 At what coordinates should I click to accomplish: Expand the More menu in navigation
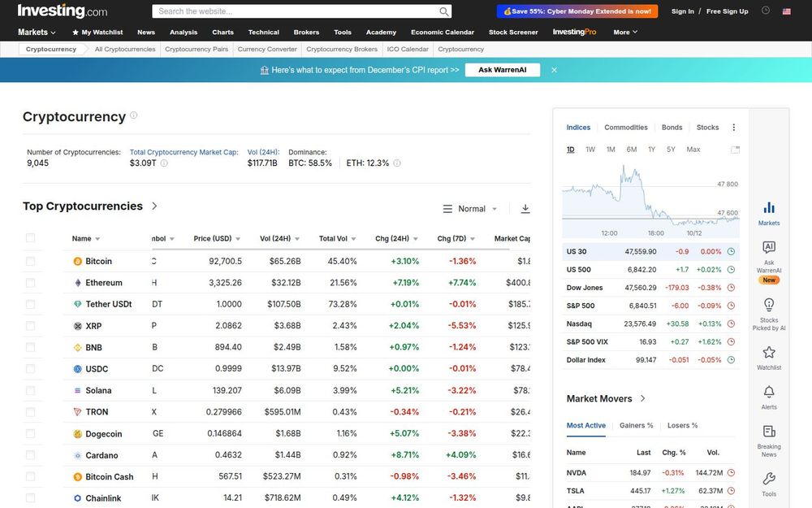pos(625,33)
